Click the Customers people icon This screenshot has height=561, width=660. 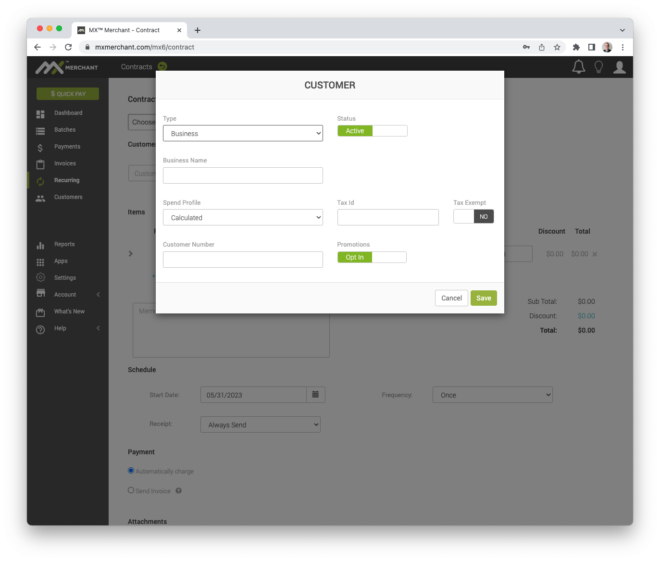40,198
